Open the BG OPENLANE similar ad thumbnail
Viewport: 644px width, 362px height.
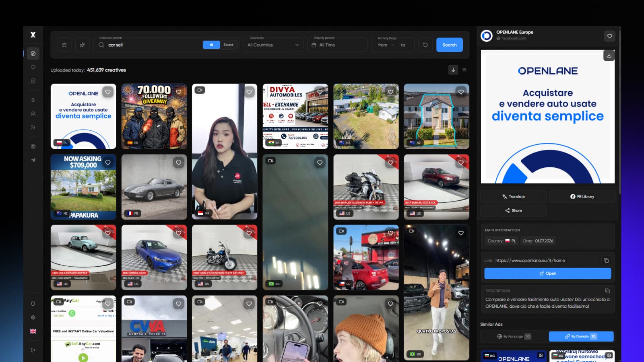(x=514, y=356)
